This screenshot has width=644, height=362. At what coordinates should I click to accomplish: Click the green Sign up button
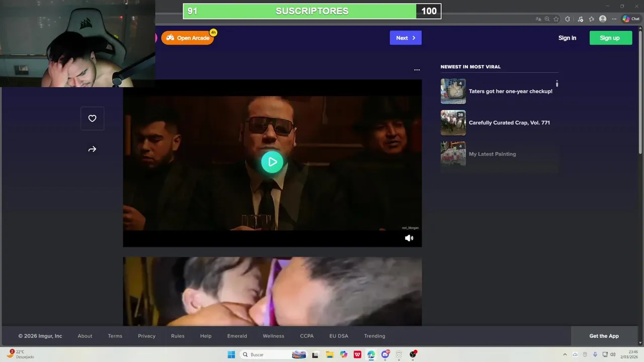pos(611,38)
